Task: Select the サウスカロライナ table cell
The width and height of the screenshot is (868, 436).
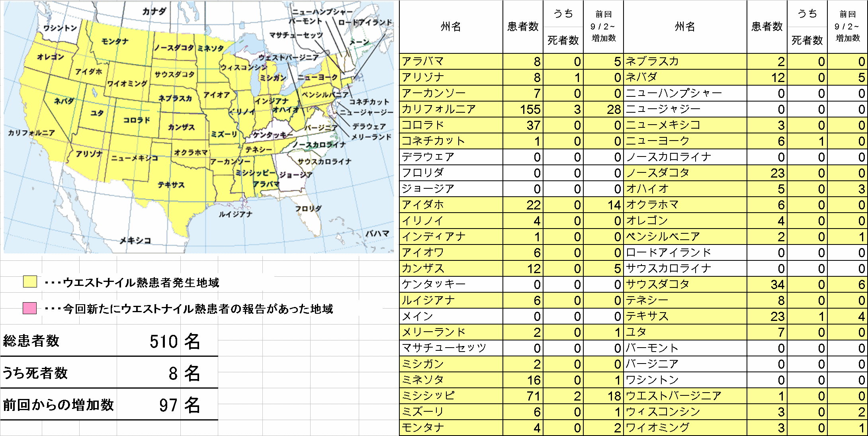Action: click(685, 268)
